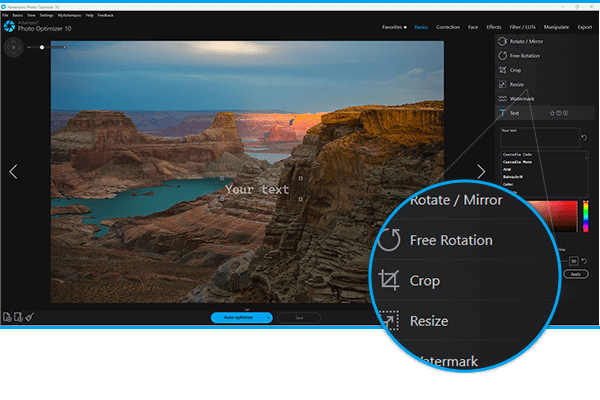Switch to the Correction tab
The height and width of the screenshot is (400, 600).
[x=448, y=27]
